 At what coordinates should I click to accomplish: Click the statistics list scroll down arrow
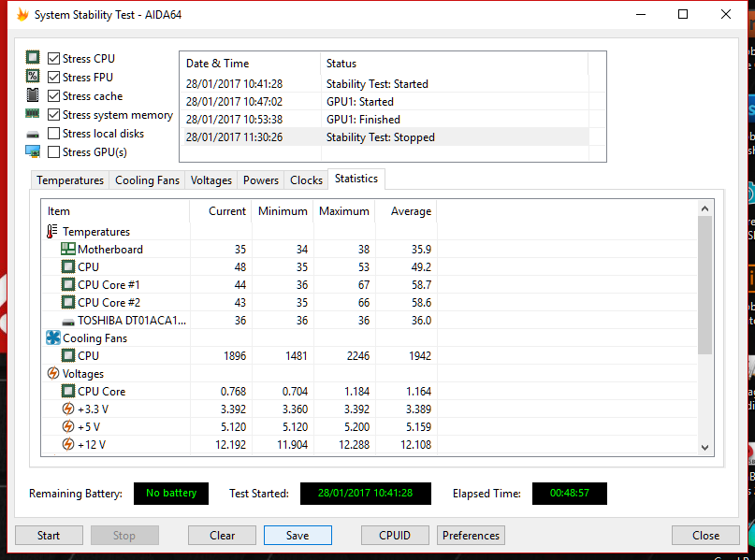click(x=704, y=448)
